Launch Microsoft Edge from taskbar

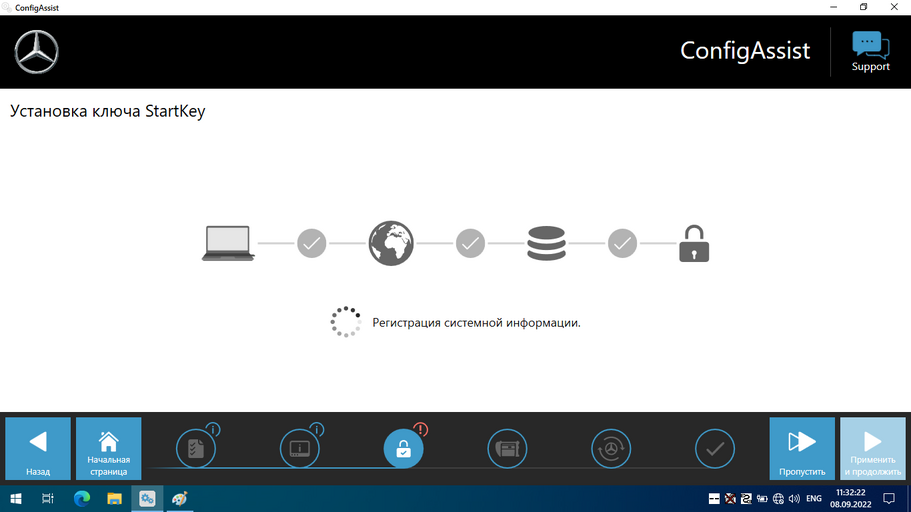pyautogui.click(x=82, y=499)
